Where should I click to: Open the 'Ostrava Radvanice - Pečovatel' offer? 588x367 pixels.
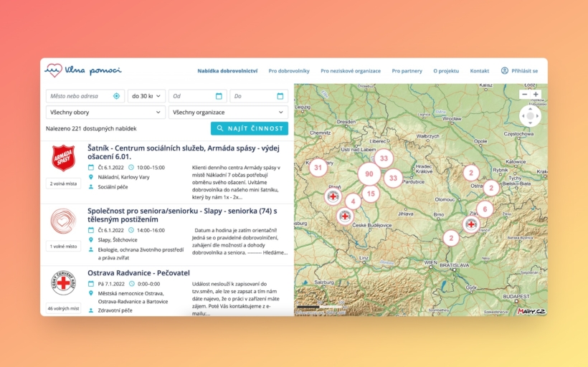[x=138, y=273]
